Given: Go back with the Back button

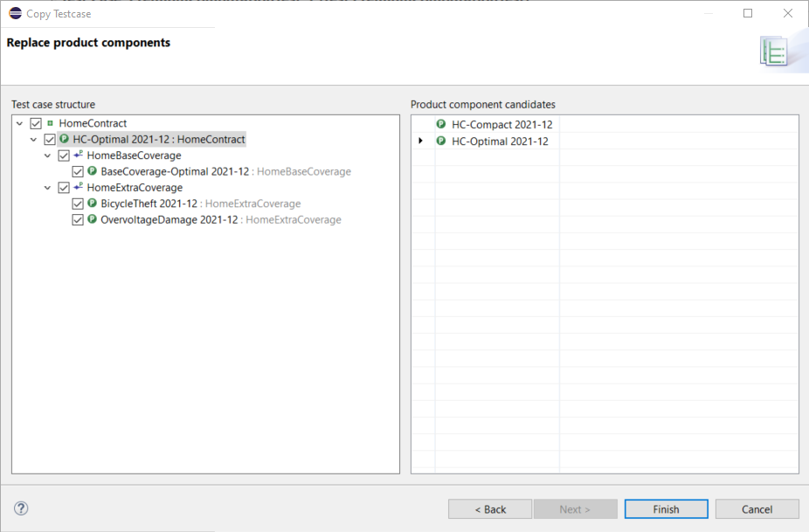Looking at the screenshot, I should point(489,508).
